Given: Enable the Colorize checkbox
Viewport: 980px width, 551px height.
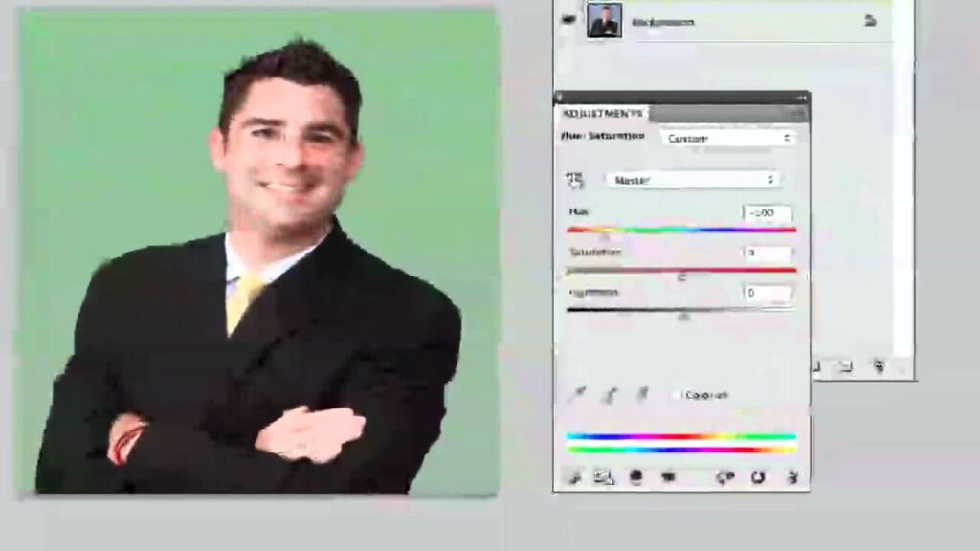Looking at the screenshot, I should pyautogui.click(x=678, y=394).
